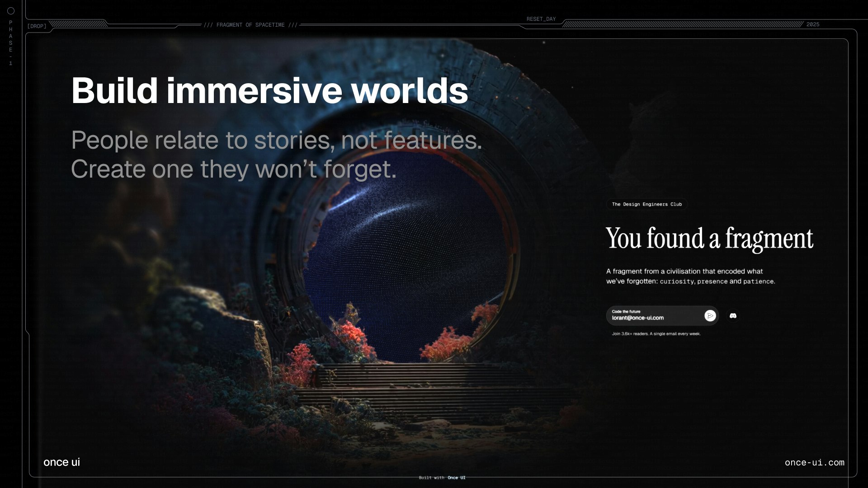Click the 'FRAGMENT OF SPACETIME' header text
The image size is (868, 488).
[x=250, y=25]
